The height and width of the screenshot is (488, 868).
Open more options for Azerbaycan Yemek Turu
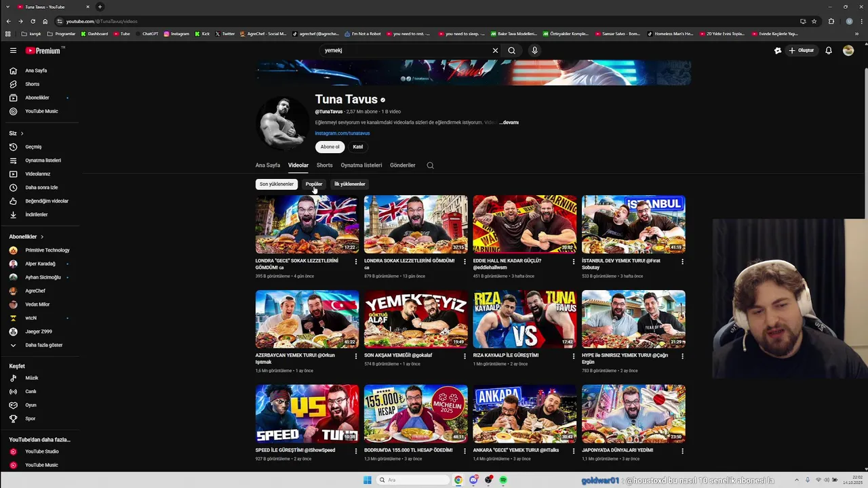pos(356,357)
